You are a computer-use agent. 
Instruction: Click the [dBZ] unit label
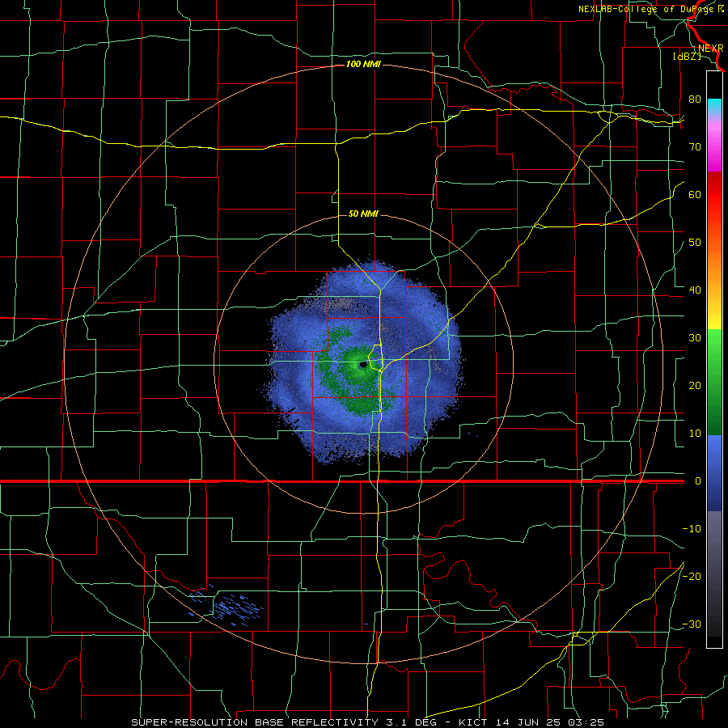pyautogui.click(x=687, y=56)
